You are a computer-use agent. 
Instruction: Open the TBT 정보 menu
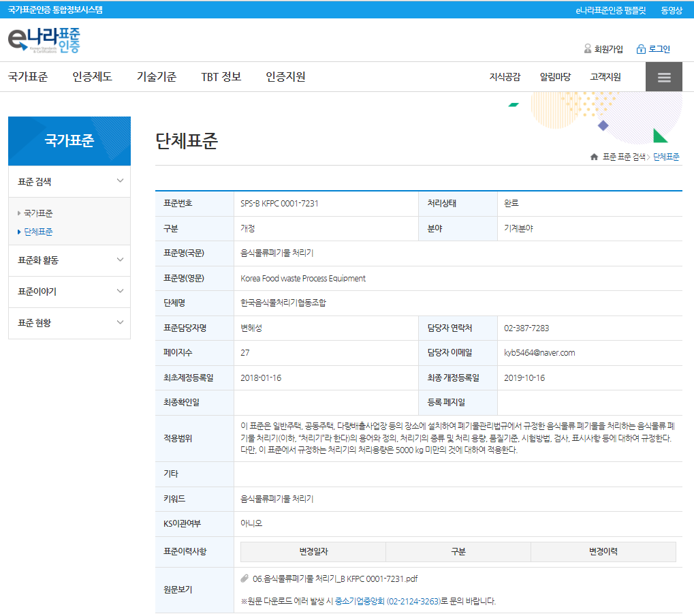point(221,77)
